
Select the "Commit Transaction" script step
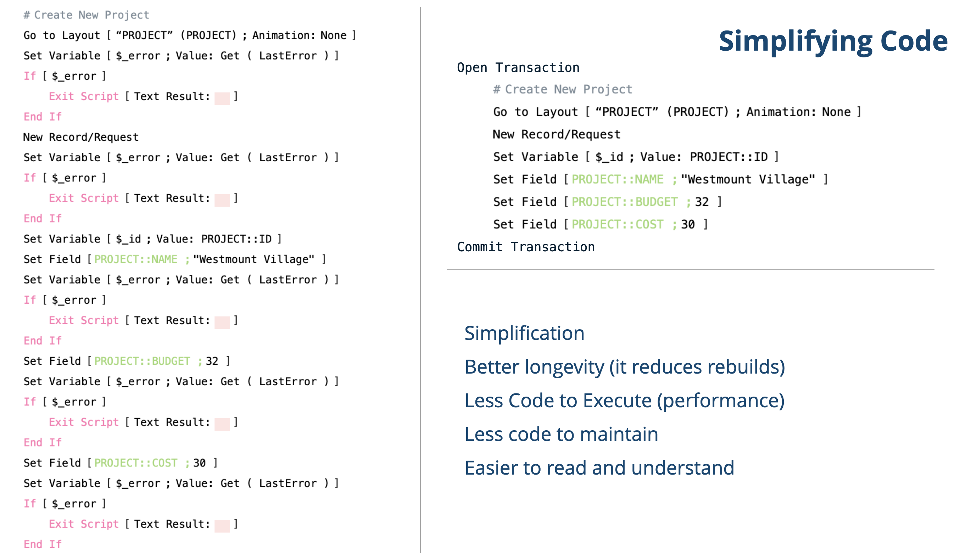(526, 247)
